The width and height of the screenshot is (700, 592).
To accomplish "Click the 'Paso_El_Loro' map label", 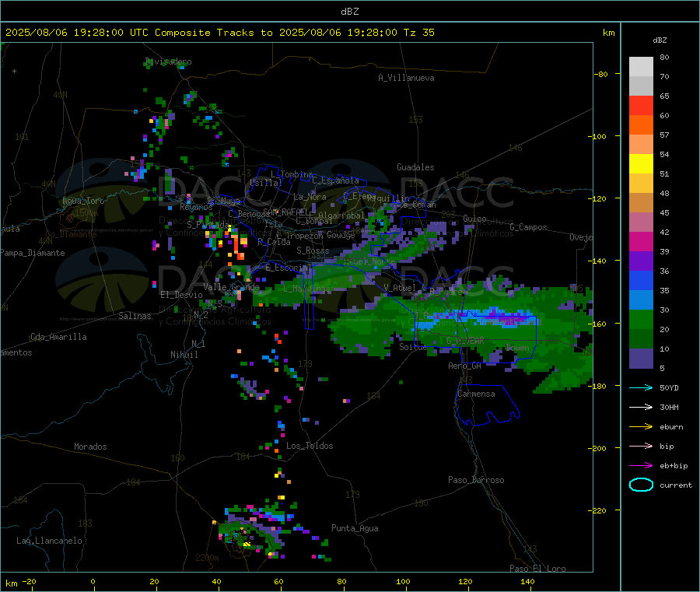I will [x=537, y=569].
